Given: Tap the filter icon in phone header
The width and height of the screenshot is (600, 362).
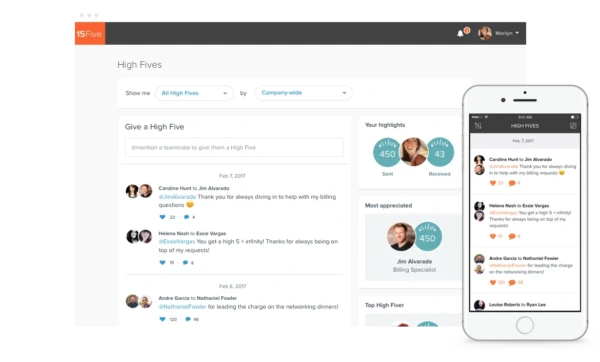Looking at the screenshot, I should pos(478,126).
